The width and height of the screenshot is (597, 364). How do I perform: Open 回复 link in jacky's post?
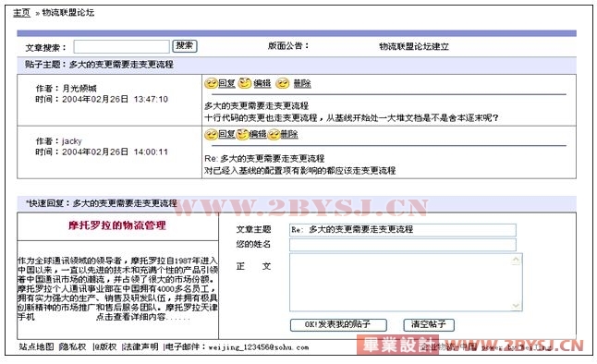(x=227, y=134)
